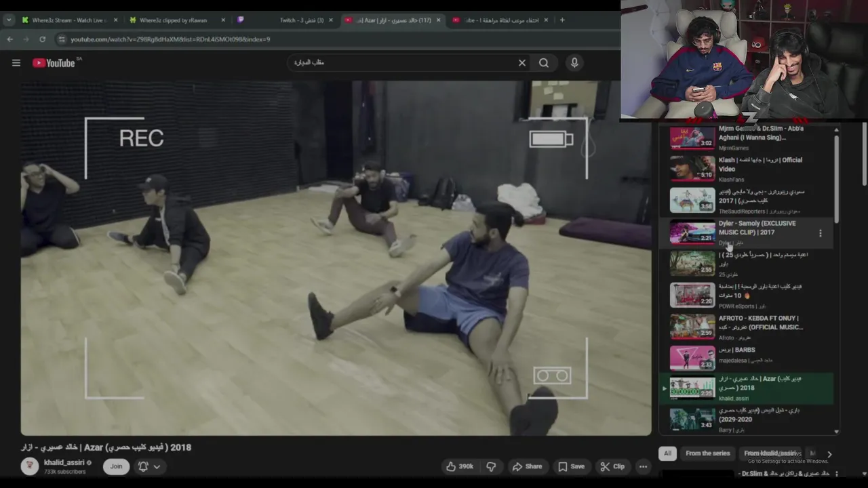Click the video title Azar 2018
The image size is (868, 488).
point(106,447)
